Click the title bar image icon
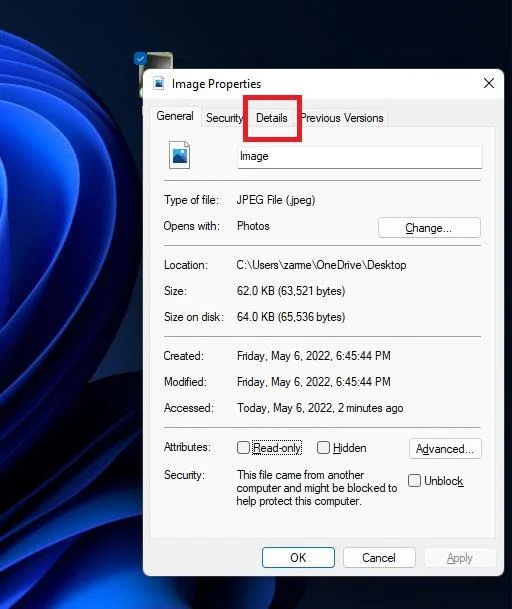The height and width of the screenshot is (609, 512). tap(158, 83)
